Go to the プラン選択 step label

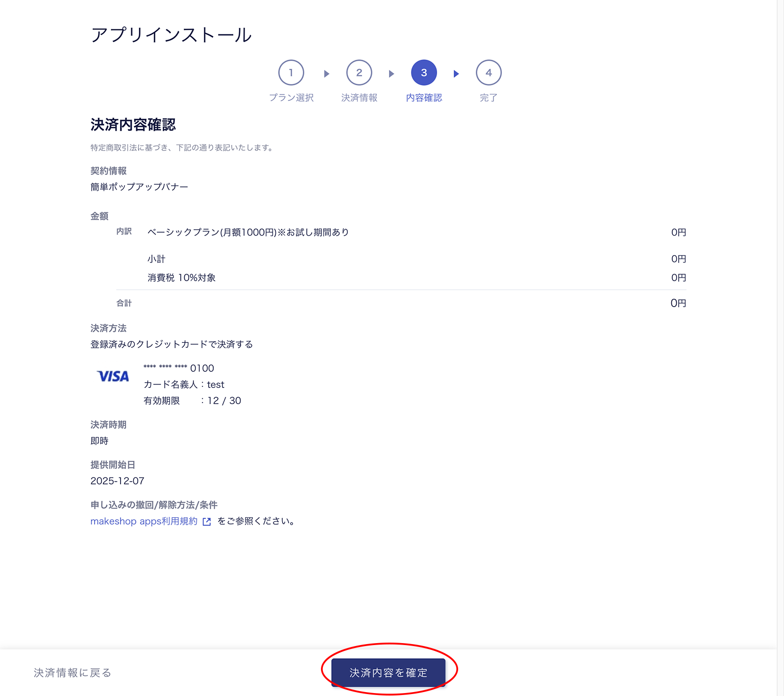[291, 97]
